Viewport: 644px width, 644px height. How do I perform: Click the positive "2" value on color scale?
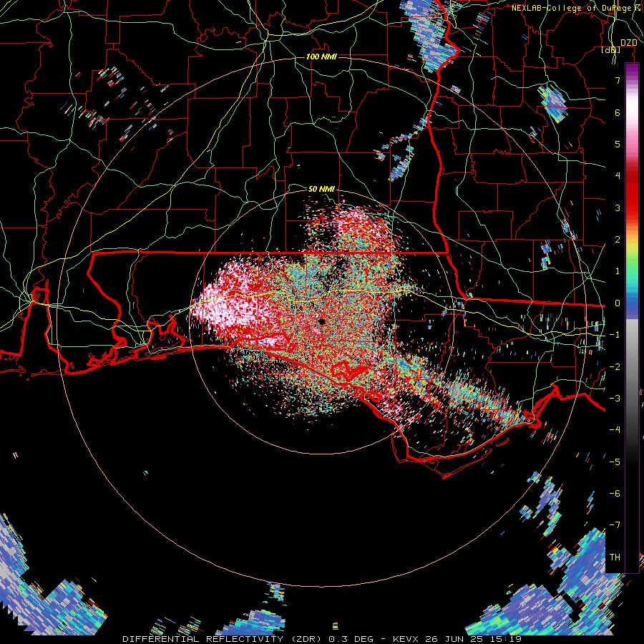[x=618, y=240]
